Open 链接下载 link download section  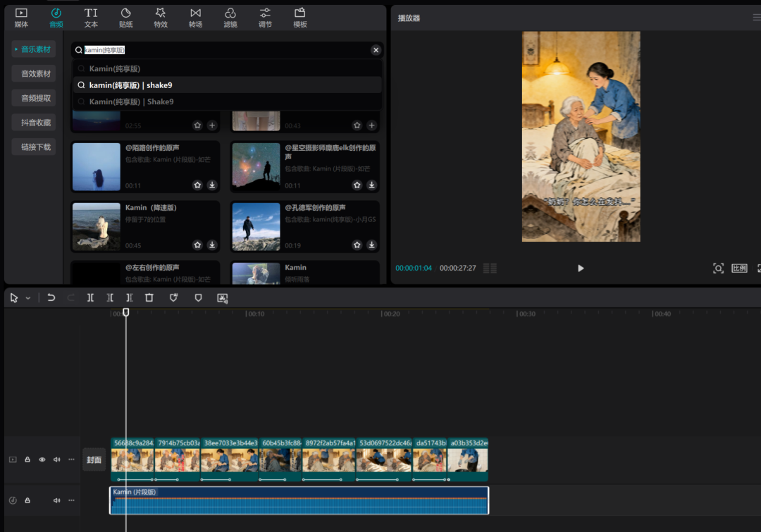point(34,147)
